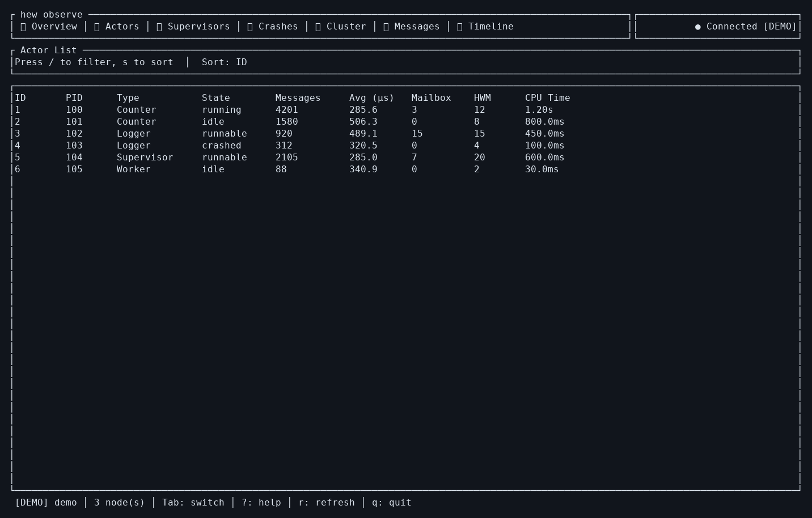Click the '?: help' footer hint
This screenshot has height=518, width=812.
[261, 503]
